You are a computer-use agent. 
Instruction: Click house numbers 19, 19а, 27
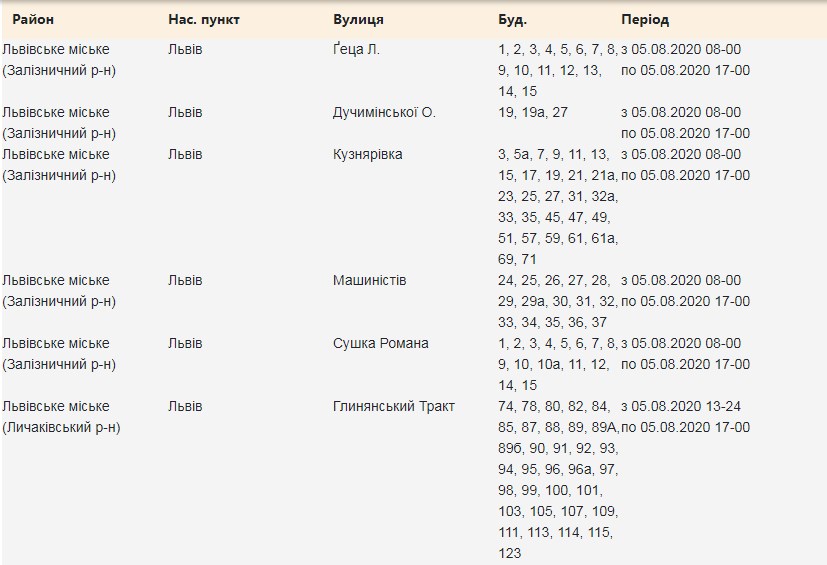click(532, 112)
